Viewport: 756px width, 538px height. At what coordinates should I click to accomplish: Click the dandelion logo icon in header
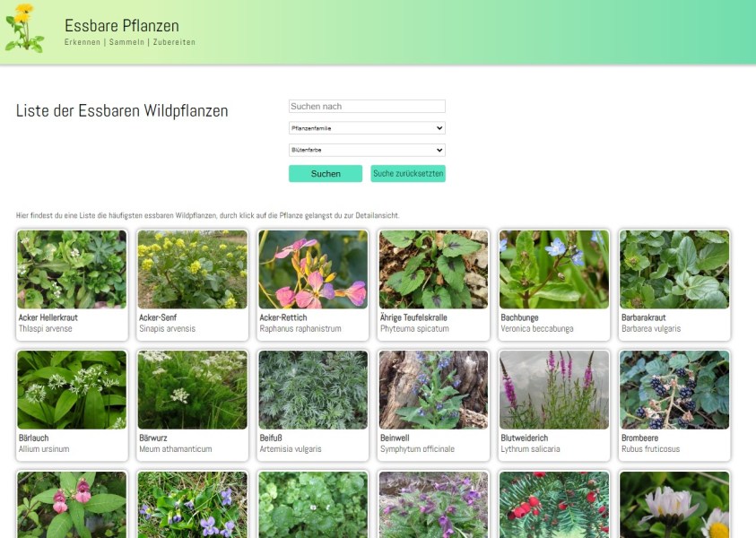coord(24,29)
